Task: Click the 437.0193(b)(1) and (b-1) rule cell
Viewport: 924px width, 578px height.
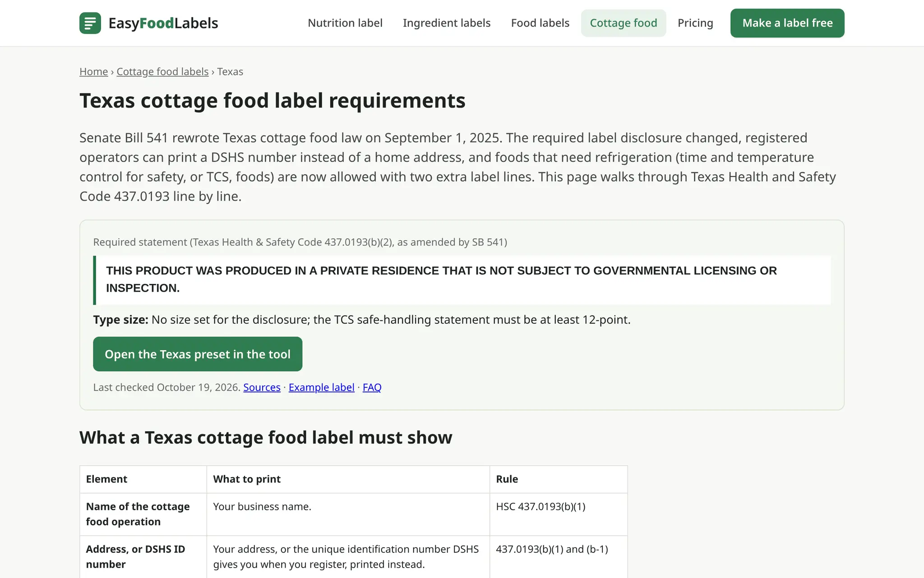Action: tap(559, 557)
